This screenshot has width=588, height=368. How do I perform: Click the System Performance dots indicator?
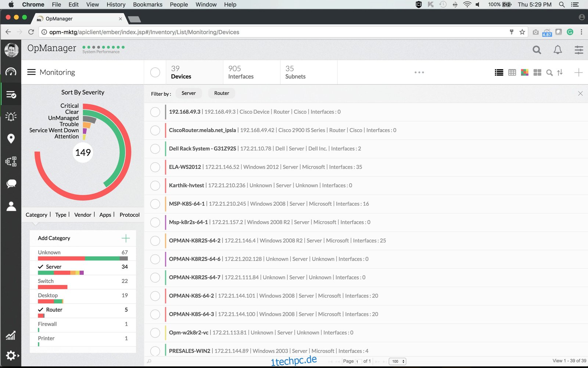click(103, 47)
